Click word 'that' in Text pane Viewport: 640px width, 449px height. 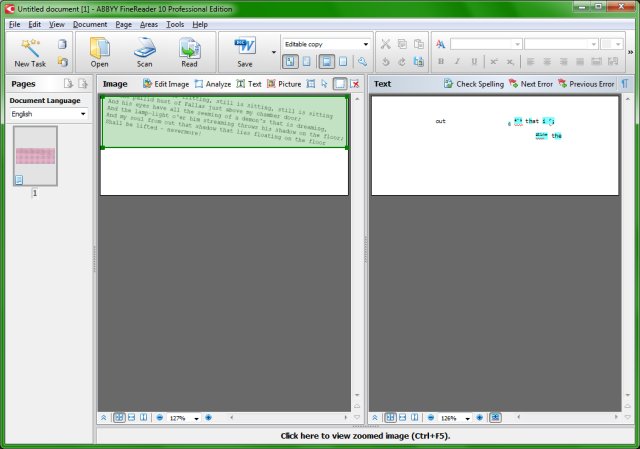pos(532,121)
